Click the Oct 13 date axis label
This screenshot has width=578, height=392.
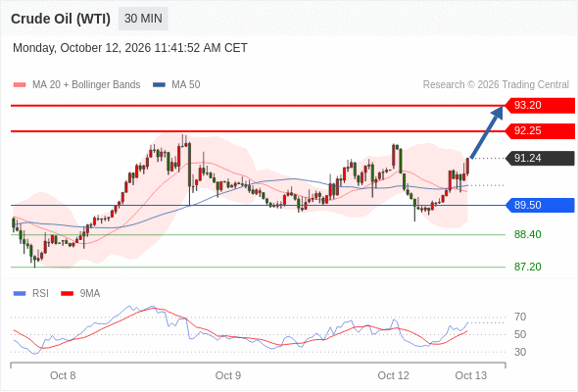pyautogui.click(x=471, y=375)
